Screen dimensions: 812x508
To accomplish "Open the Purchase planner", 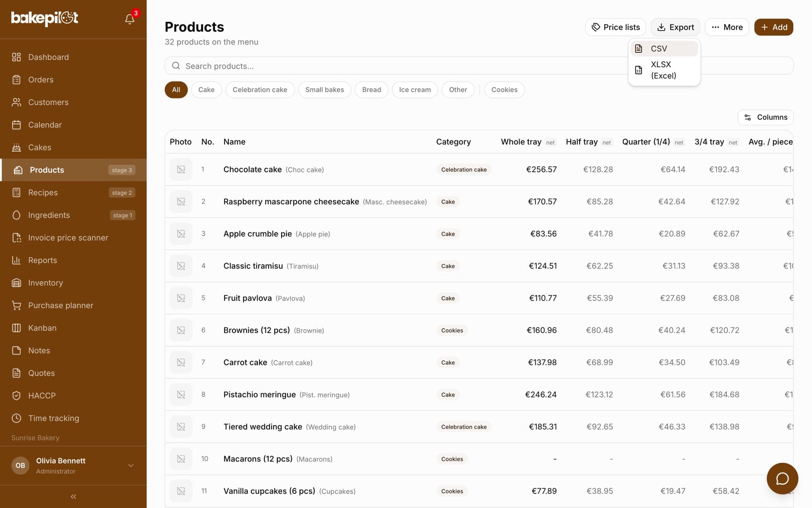I will click(x=73, y=305).
